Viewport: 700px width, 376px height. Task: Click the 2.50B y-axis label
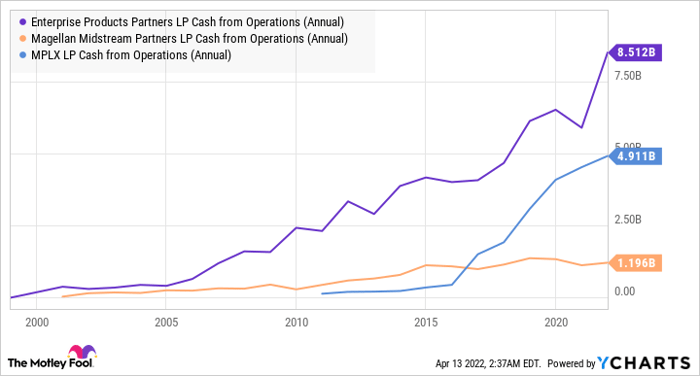click(628, 220)
